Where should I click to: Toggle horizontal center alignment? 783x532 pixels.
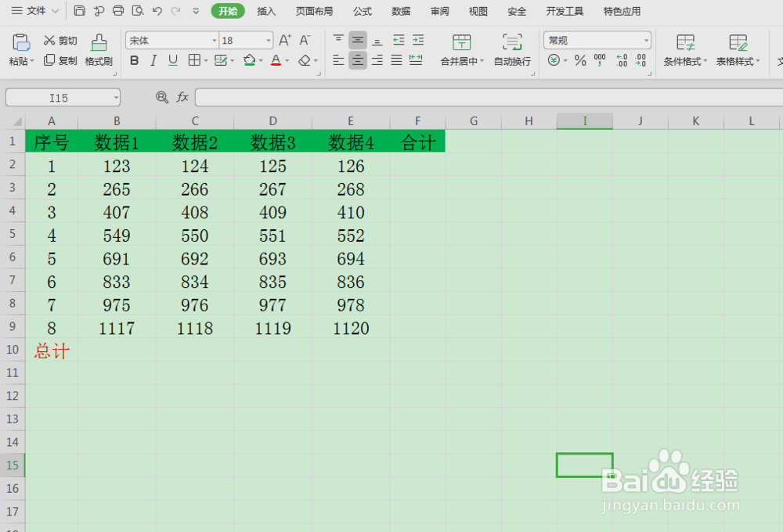coord(358,60)
